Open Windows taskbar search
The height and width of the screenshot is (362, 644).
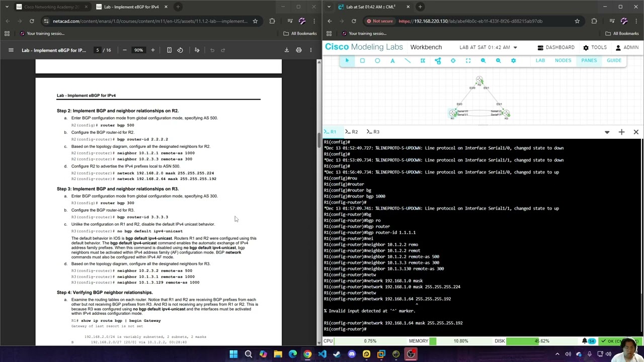[x=248, y=354]
